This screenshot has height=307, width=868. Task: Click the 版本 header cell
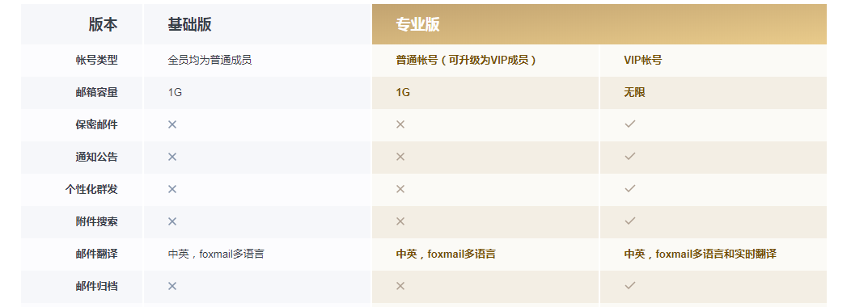coord(103,24)
